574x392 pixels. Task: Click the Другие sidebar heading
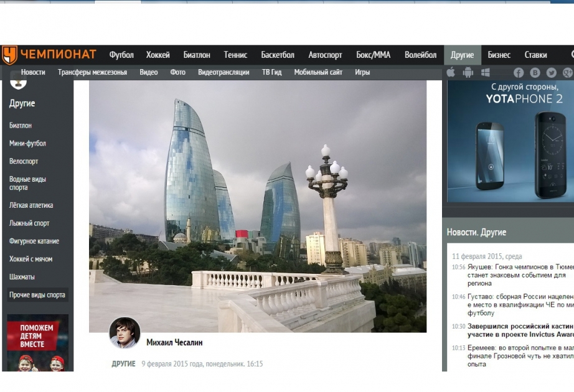pyautogui.click(x=22, y=103)
